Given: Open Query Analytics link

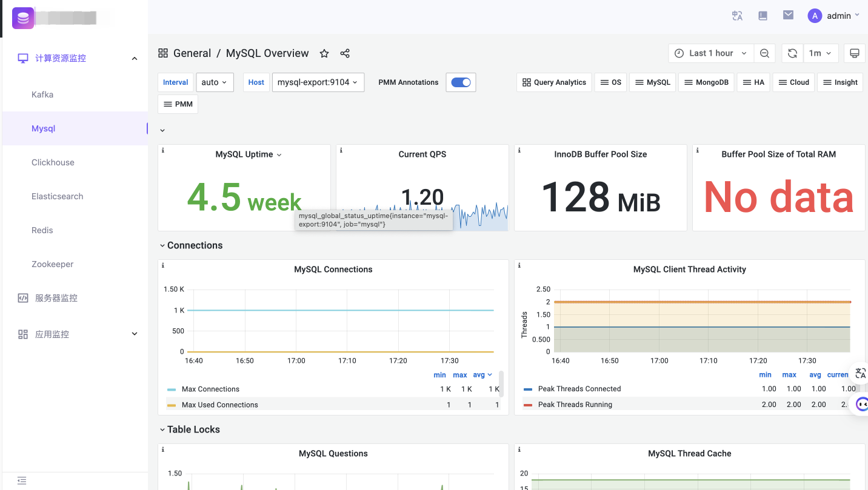Looking at the screenshot, I should 555,82.
